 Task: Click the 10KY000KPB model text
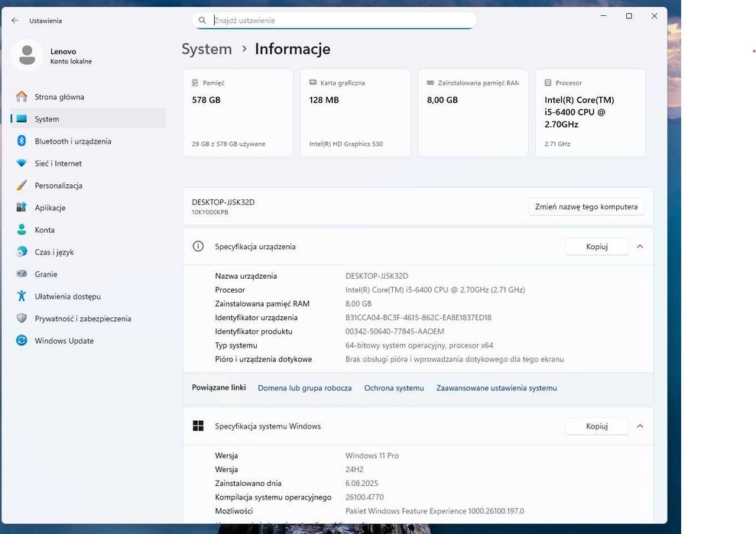[x=209, y=212]
